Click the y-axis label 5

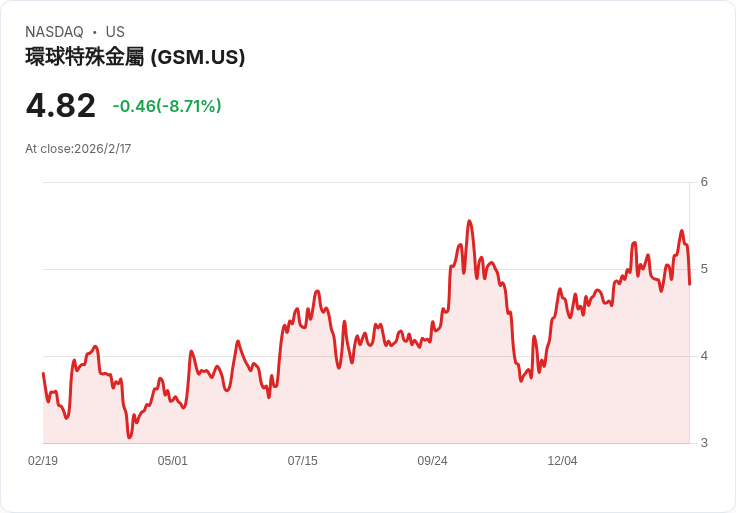pos(704,269)
